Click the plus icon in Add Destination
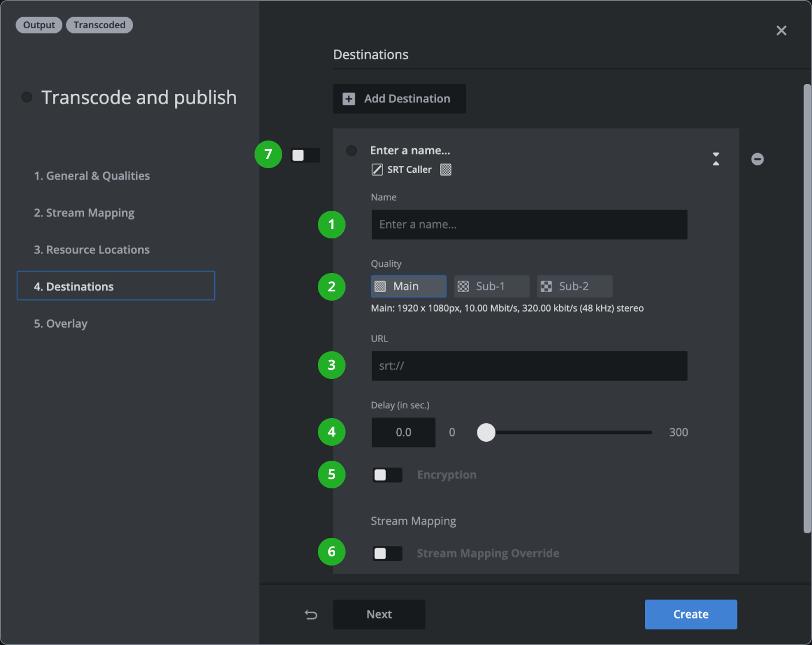 coord(348,99)
